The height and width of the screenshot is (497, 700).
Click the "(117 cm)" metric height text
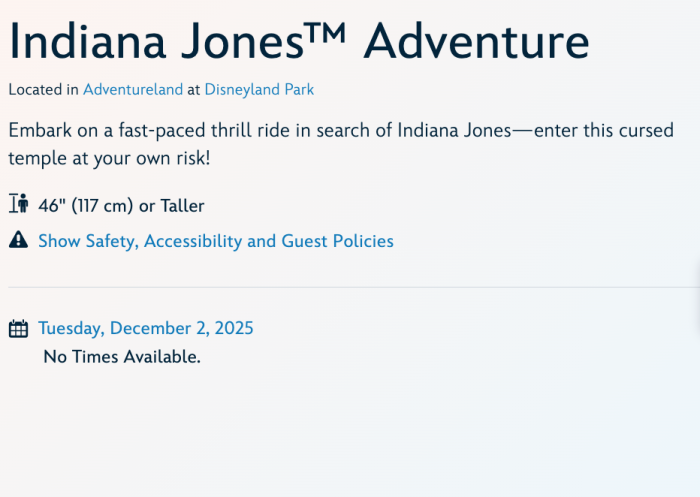coord(101,206)
